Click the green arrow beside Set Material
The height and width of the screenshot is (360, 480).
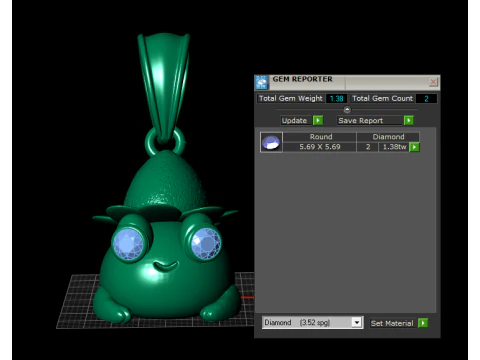pos(423,323)
